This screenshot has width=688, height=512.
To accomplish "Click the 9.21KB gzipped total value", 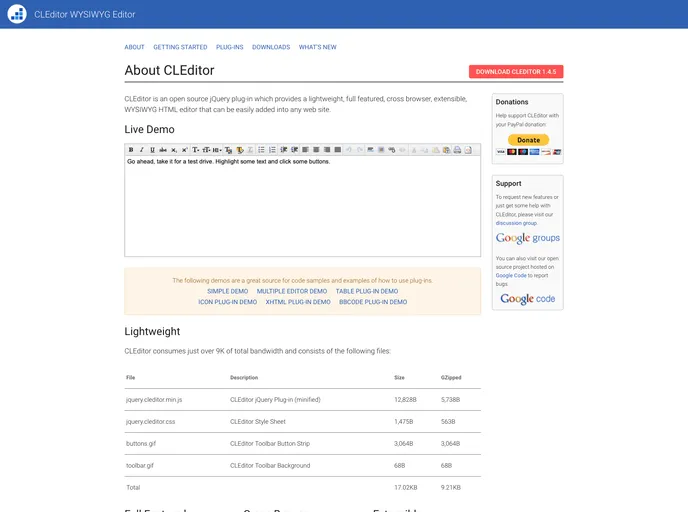I will click(451, 487).
